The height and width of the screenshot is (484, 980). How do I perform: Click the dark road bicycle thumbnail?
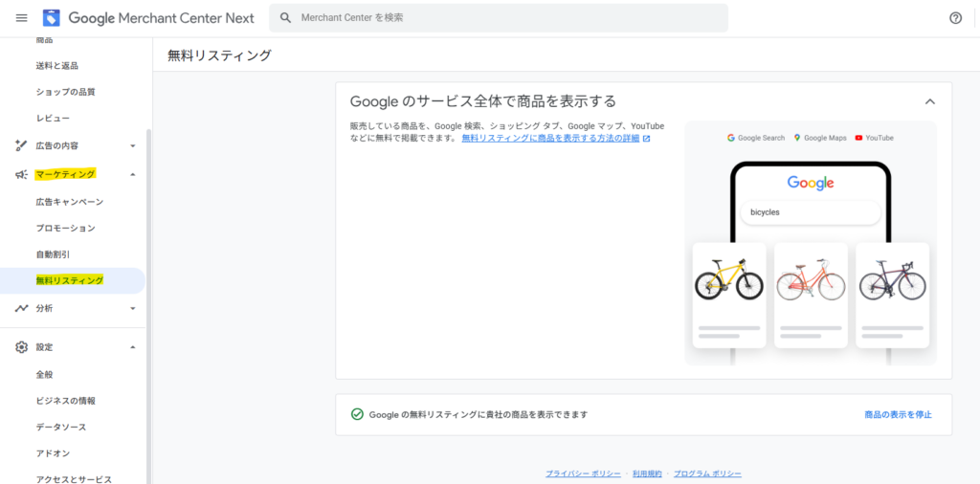893,281
